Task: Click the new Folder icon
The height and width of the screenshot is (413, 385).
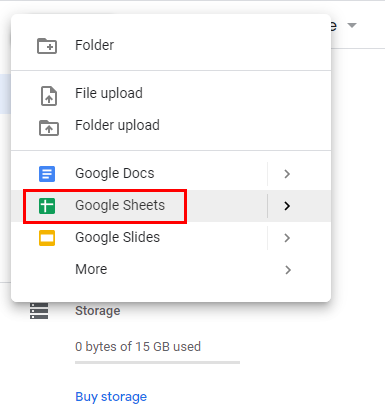Action: point(47,46)
